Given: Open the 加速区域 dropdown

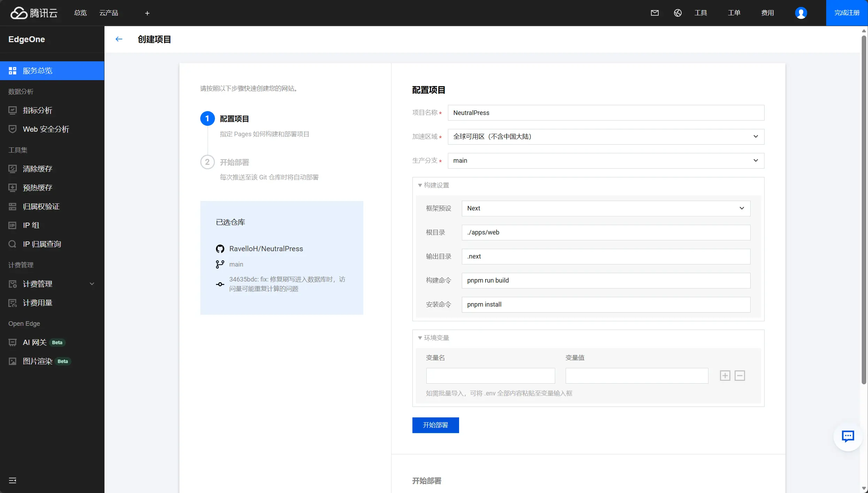Looking at the screenshot, I should click(x=606, y=137).
